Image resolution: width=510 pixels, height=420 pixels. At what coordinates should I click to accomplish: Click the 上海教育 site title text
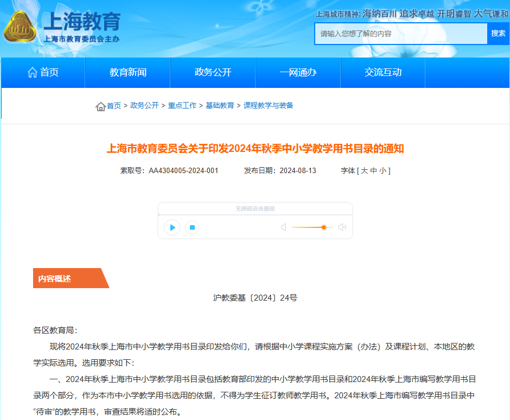pyautogui.click(x=82, y=22)
